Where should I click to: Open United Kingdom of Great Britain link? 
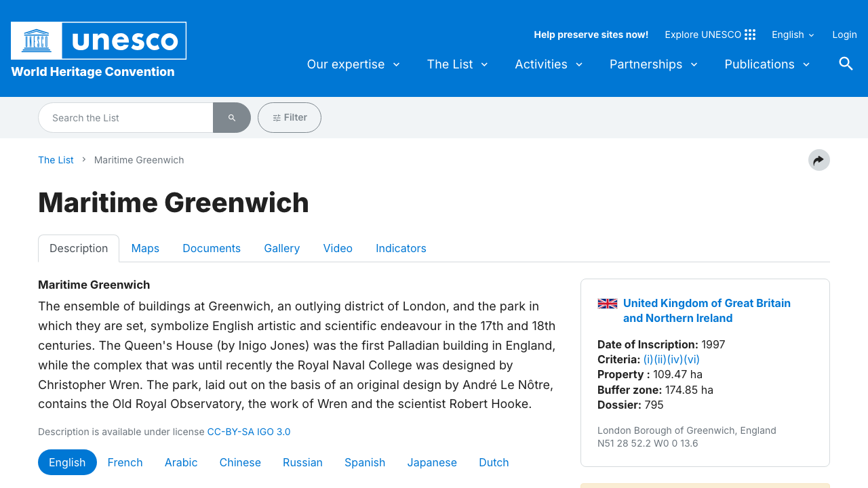707,310
